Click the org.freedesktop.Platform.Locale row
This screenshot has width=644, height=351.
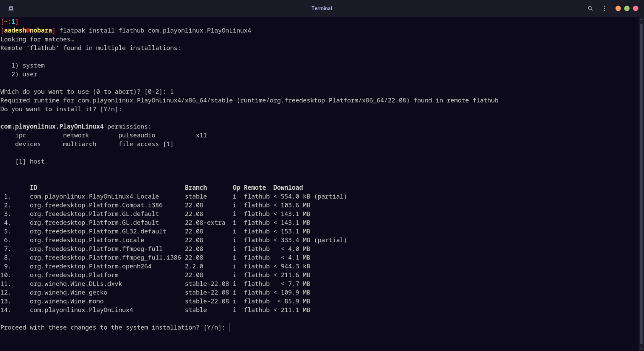(87, 240)
